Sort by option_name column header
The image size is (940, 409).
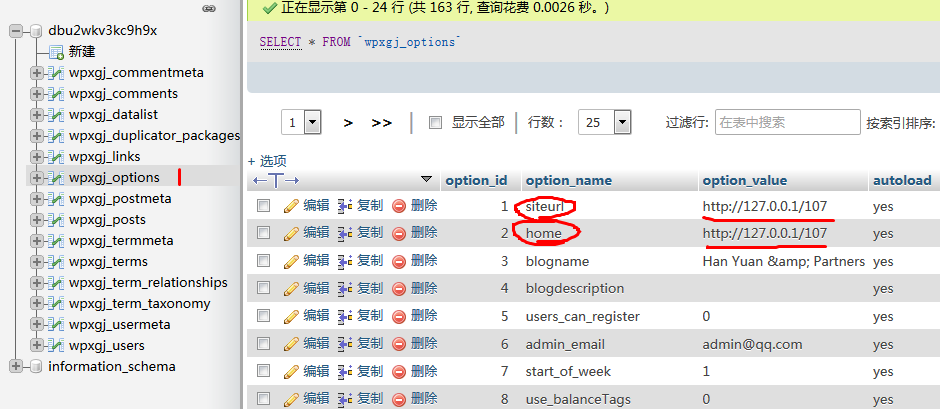[x=568, y=181]
